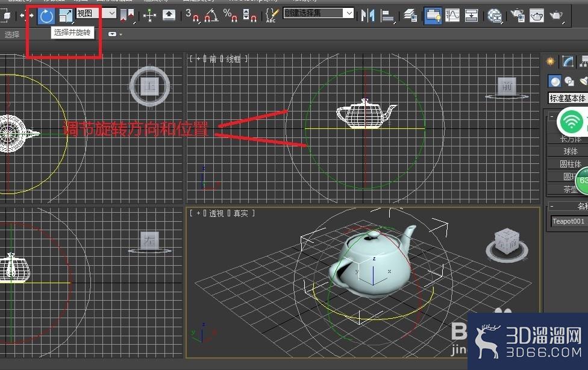Screen dimensions: 588x370
Task: Select the Geometry category icon
Action: [x=555, y=81]
